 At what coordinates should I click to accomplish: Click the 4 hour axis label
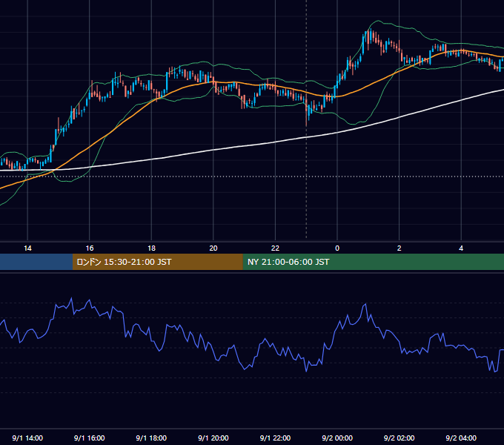coord(461,248)
